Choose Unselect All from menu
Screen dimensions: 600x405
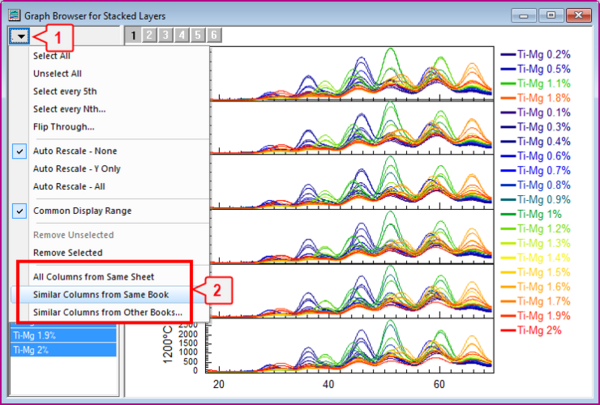pos(57,73)
